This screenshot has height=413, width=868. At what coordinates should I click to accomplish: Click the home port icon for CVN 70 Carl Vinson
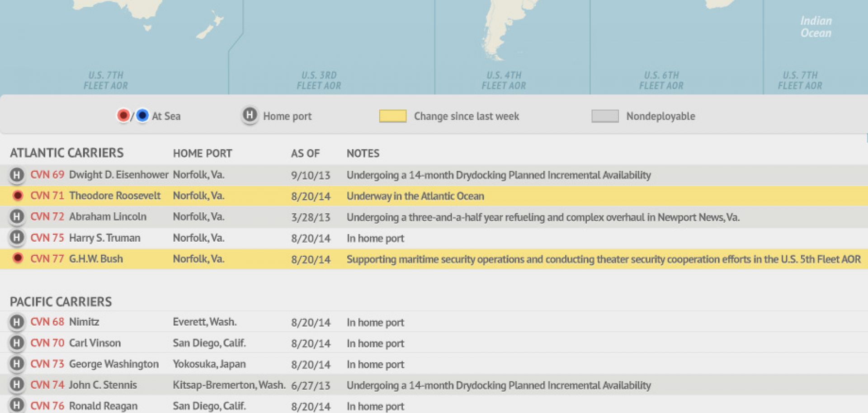click(x=17, y=343)
